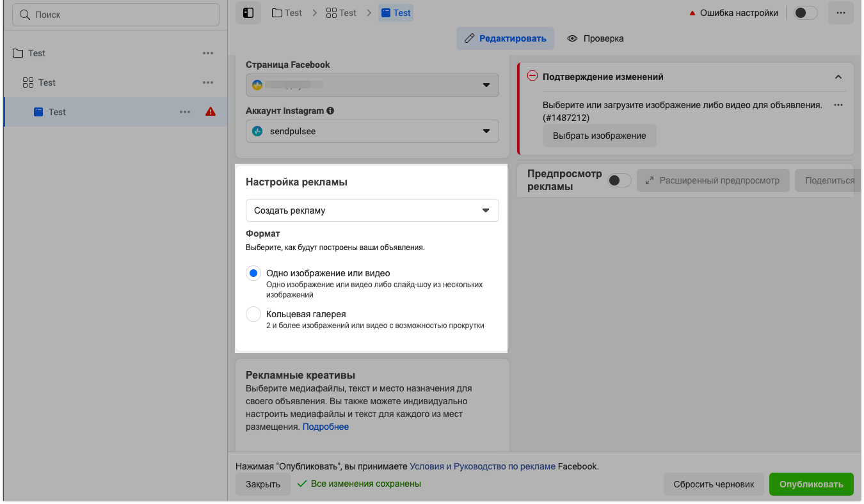Open the top-right three-dot options menu
Image resolution: width=864 pixels, height=504 pixels.
(x=841, y=13)
